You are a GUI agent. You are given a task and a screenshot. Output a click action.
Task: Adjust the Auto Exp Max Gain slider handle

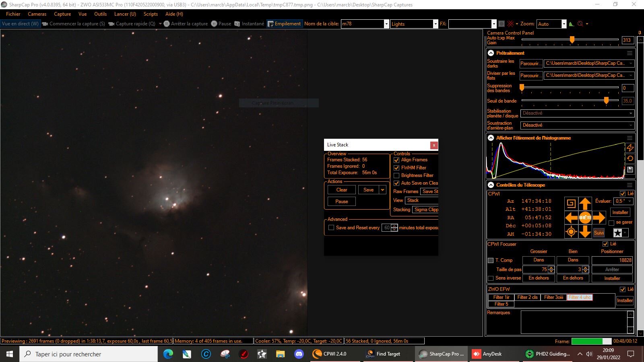tap(572, 39)
